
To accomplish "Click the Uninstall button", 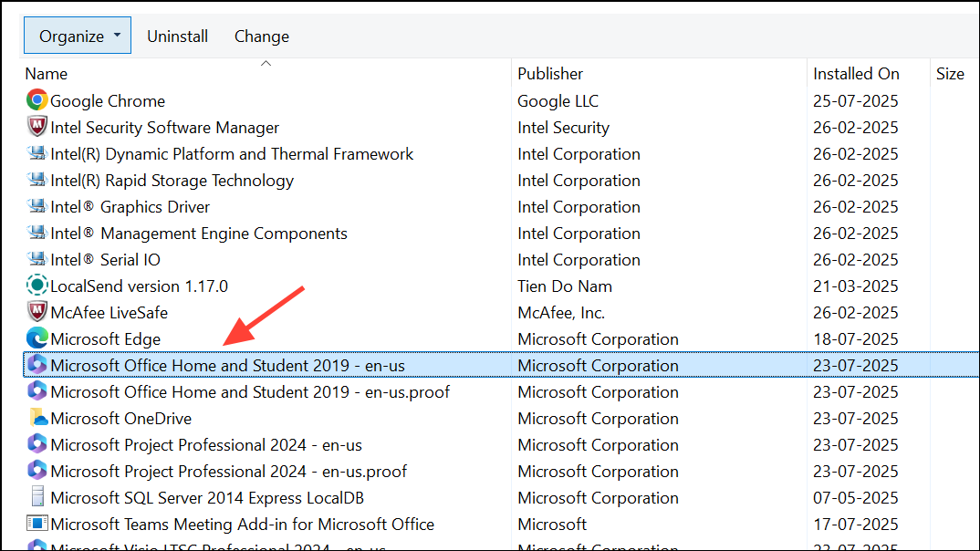I will 178,36.
